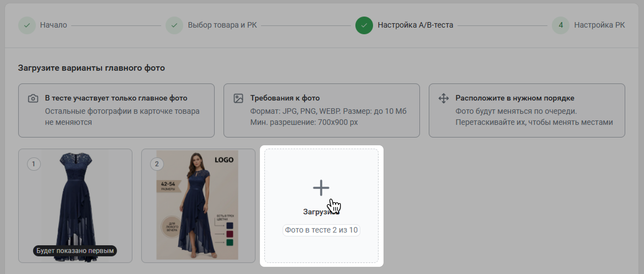Image resolution: width=644 pixels, height=274 pixels.
Task: Open the Выбор товара и РК step
Action: pyautogui.click(x=222, y=25)
